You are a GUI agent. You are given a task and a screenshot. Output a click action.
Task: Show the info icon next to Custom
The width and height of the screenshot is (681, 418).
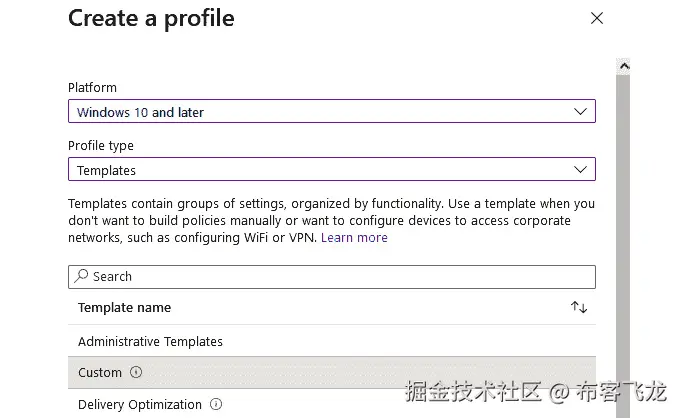136,372
